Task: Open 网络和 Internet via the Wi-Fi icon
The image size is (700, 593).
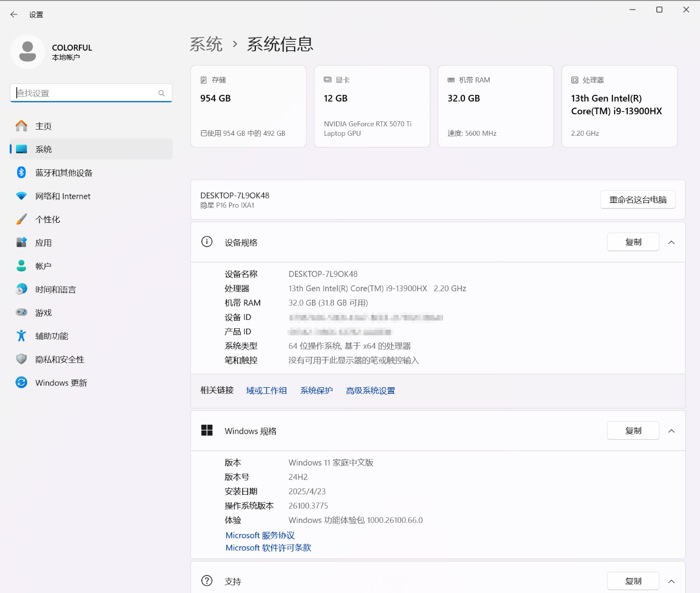Action: (x=22, y=196)
